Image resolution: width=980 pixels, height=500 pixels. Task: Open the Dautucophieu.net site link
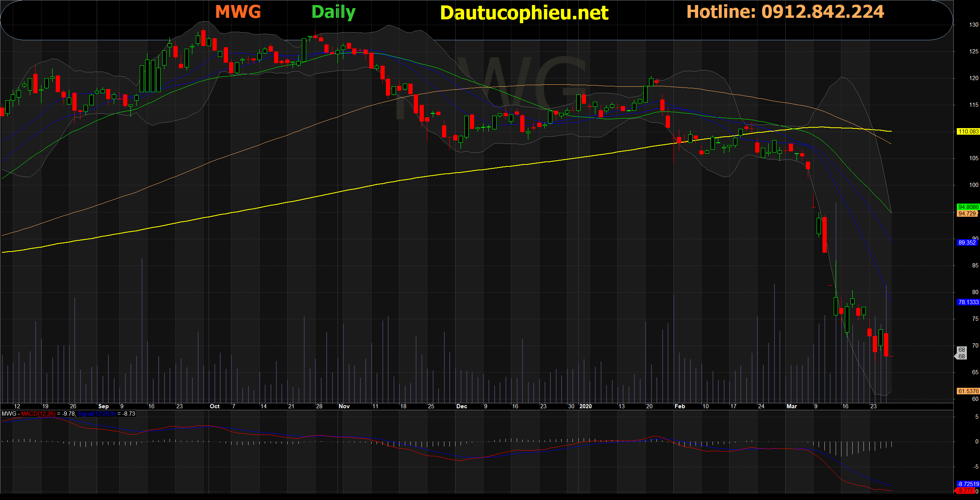pos(524,13)
